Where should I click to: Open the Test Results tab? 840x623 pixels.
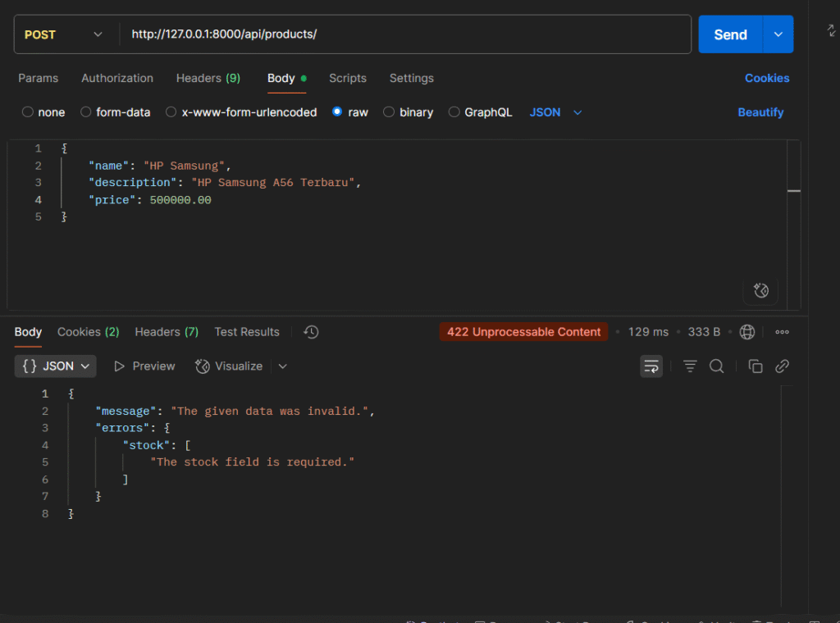(x=247, y=332)
